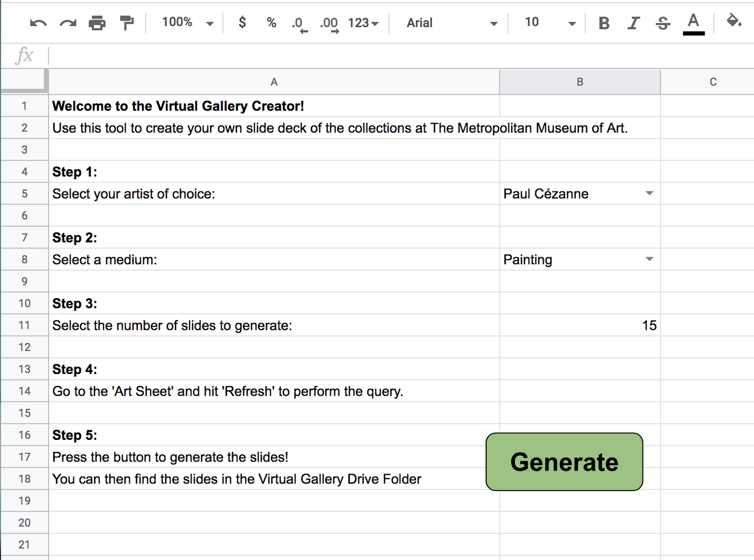Toggle bold formatting
The image size is (754, 560).
[604, 23]
